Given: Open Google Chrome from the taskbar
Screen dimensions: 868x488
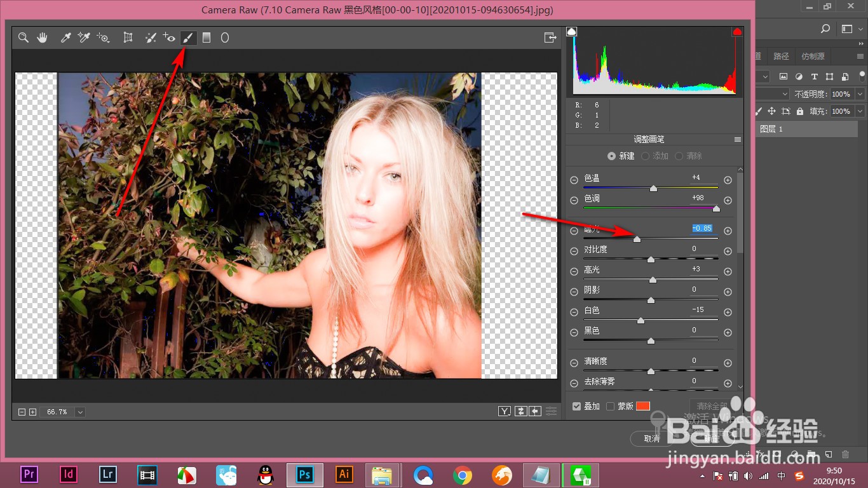Looking at the screenshot, I should [463, 475].
